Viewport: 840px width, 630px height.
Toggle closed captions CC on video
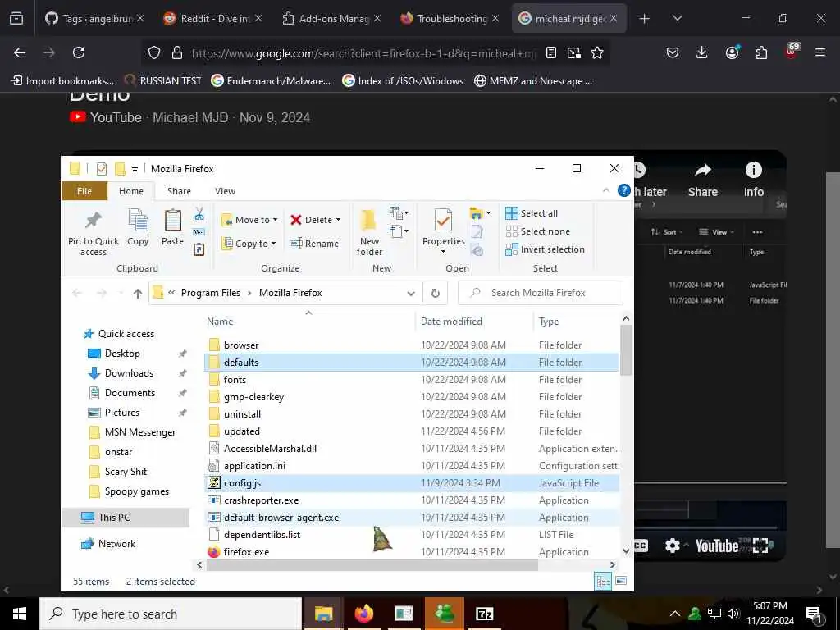(x=641, y=546)
